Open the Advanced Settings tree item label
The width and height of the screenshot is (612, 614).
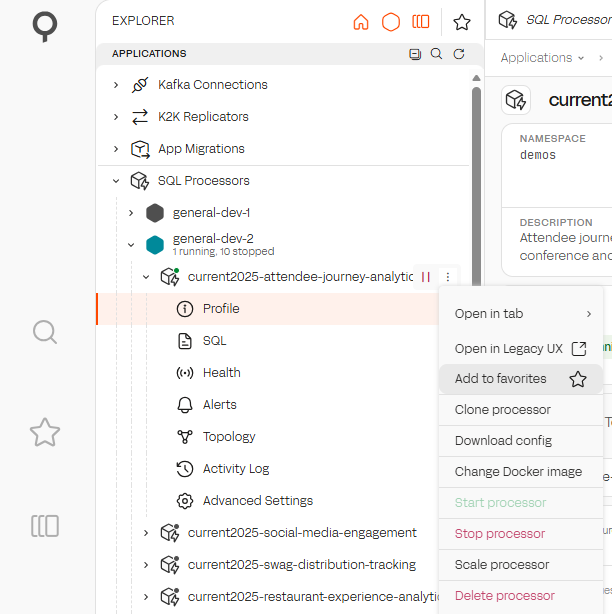(258, 501)
